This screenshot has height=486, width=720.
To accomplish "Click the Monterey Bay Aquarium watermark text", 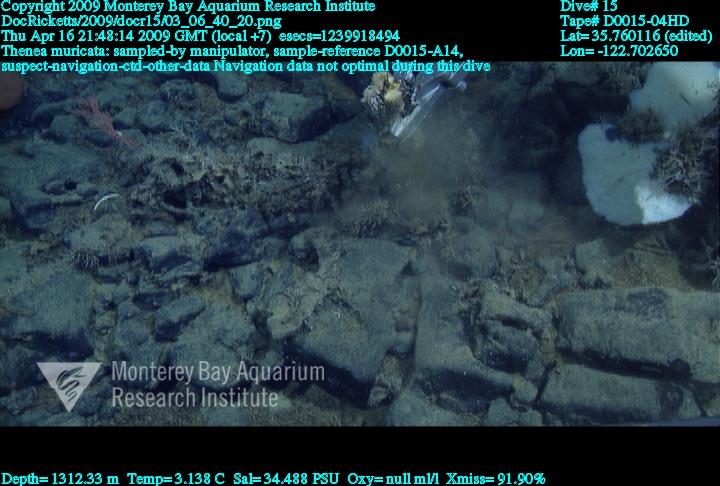I will tap(218, 374).
